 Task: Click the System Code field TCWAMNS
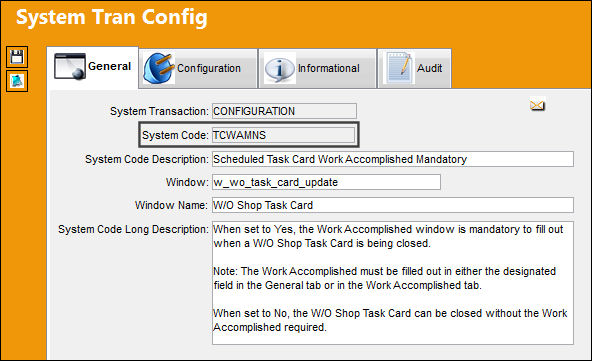283,135
